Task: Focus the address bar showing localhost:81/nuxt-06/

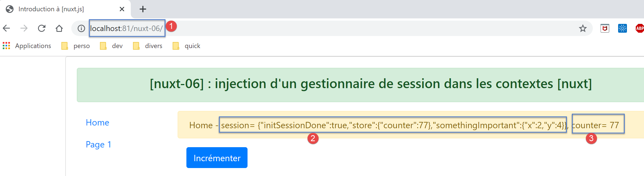Action: pyautogui.click(x=330, y=28)
